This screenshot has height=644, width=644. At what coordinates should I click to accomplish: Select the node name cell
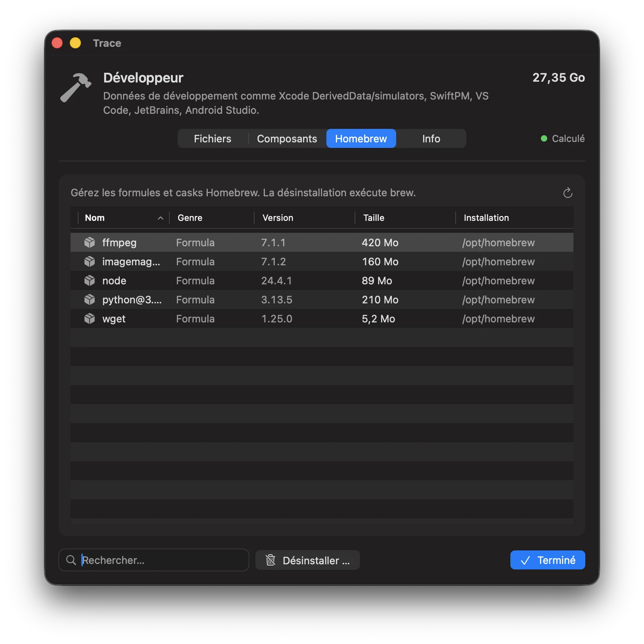click(114, 280)
